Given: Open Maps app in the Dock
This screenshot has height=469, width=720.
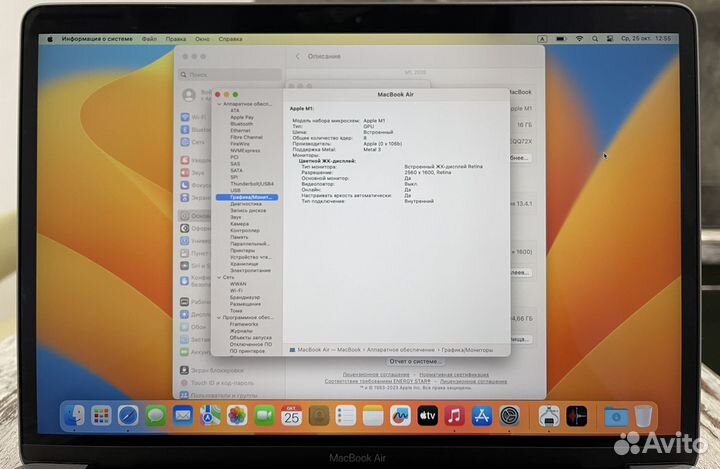Looking at the screenshot, I should 210,416.
